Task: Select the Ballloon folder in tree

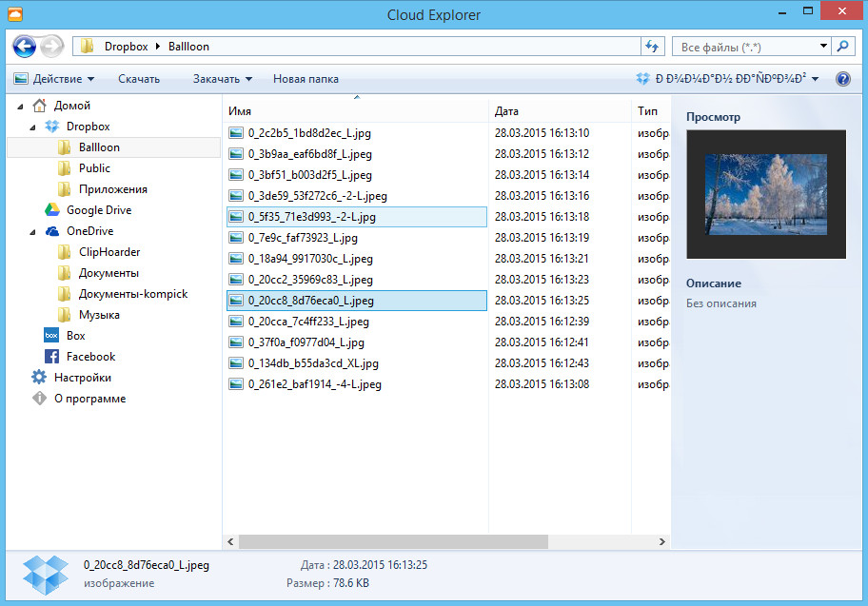Action: coord(113,147)
